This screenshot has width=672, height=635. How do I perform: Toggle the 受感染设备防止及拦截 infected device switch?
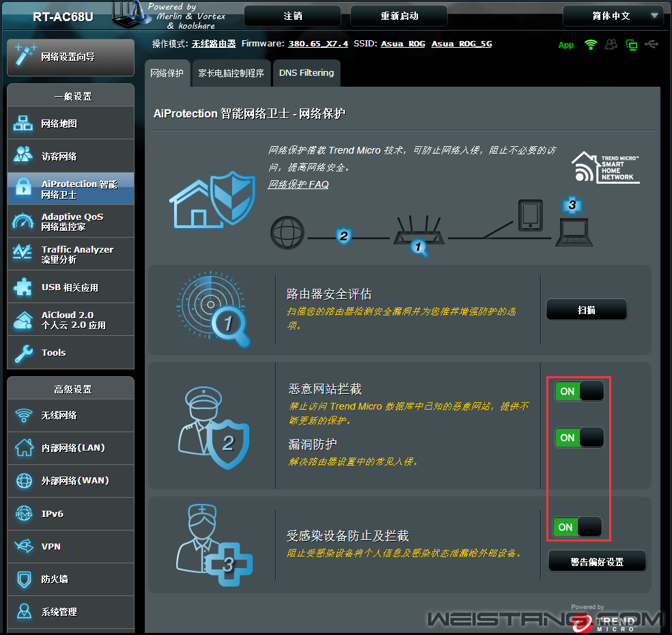point(577,526)
